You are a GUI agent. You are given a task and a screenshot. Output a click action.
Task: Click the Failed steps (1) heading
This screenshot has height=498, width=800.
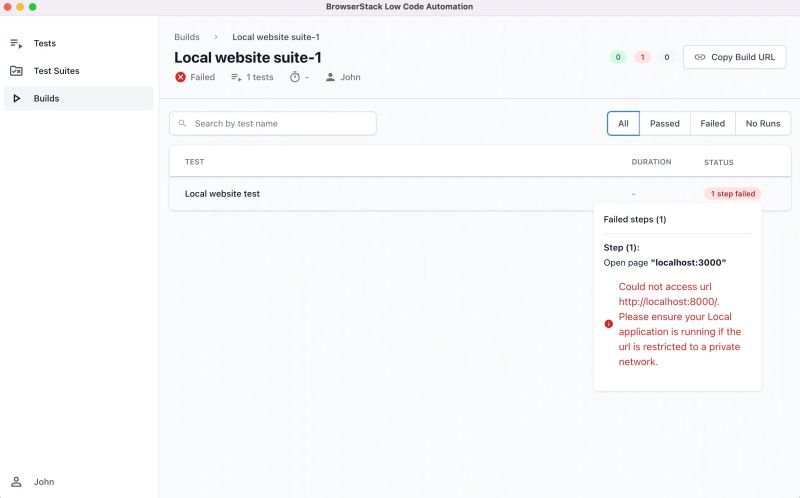tap(635, 219)
